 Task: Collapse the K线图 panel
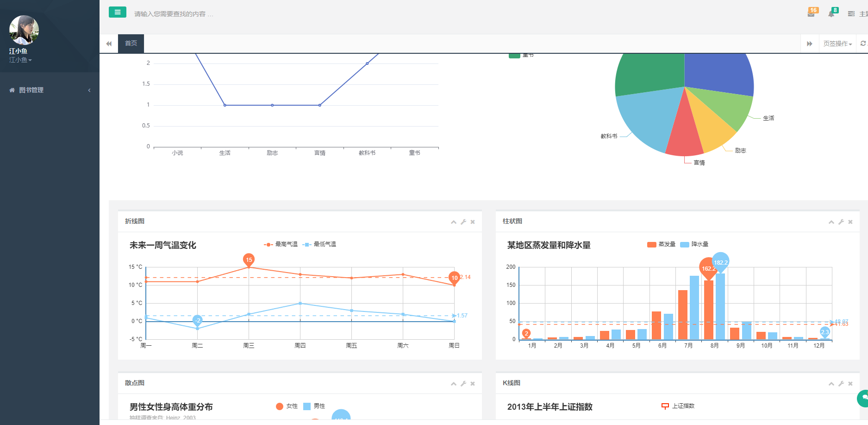(x=831, y=384)
